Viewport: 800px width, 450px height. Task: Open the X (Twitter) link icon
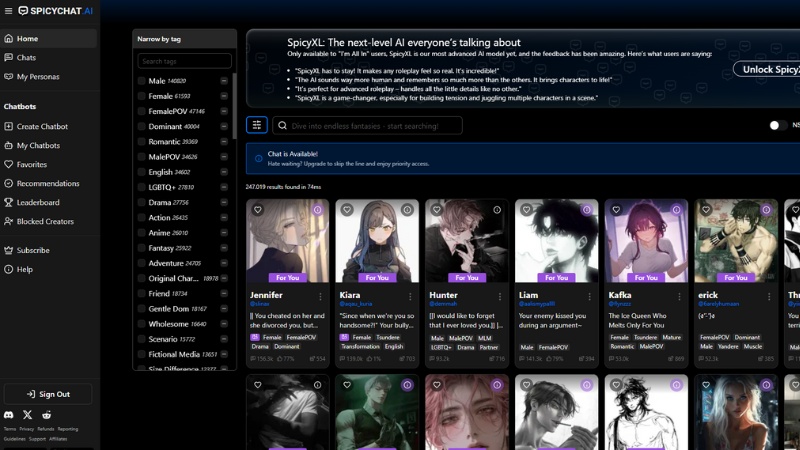[28, 414]
